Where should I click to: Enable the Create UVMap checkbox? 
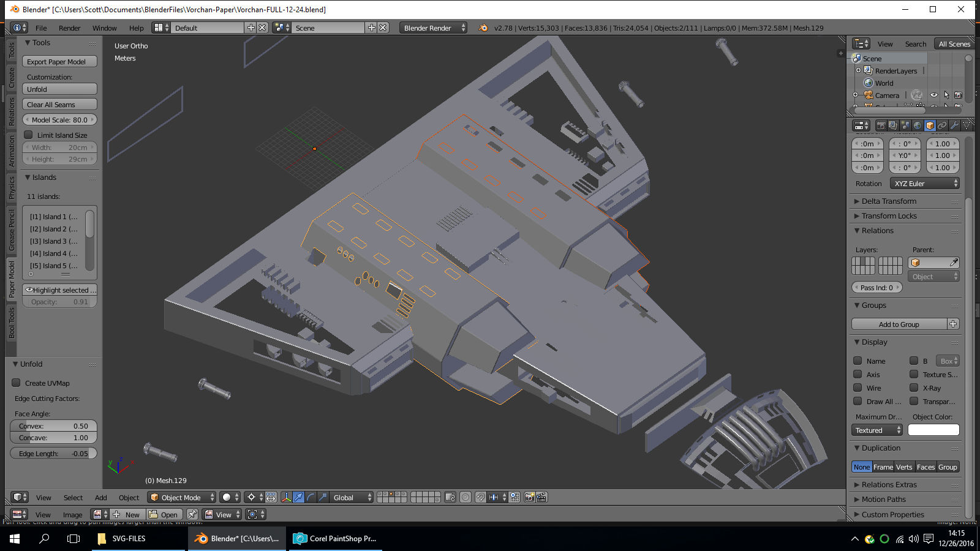(x=16, y=383)
